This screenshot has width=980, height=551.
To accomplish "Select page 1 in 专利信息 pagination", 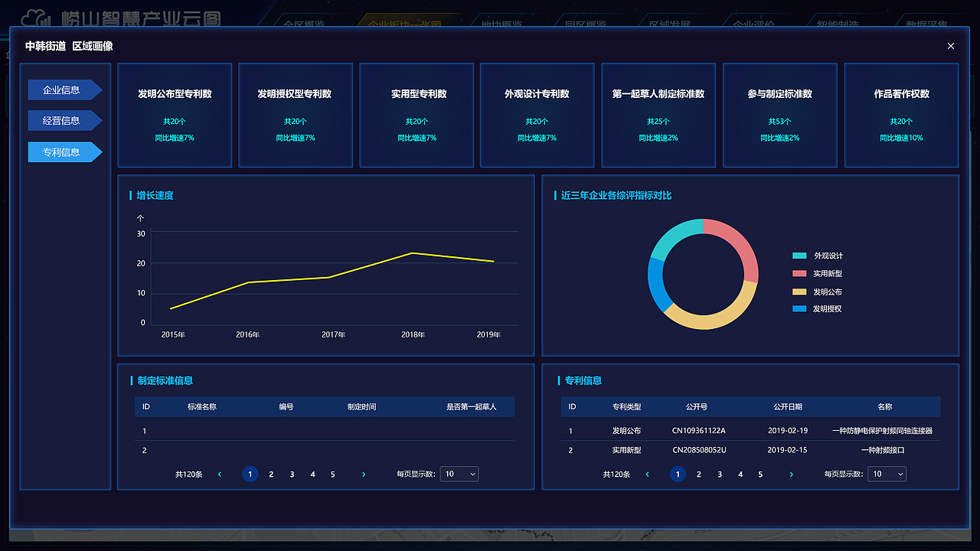I will [677, 474].
